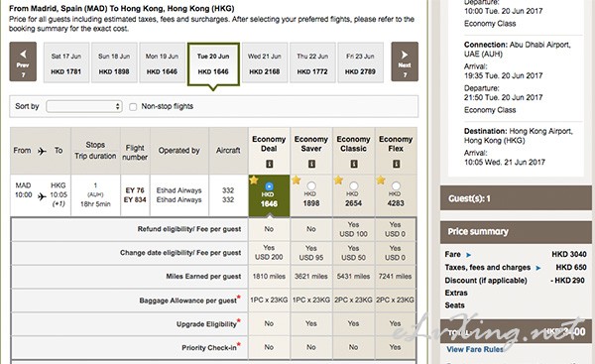Click airplane icon in MAD to HKG row

(42, 196)
